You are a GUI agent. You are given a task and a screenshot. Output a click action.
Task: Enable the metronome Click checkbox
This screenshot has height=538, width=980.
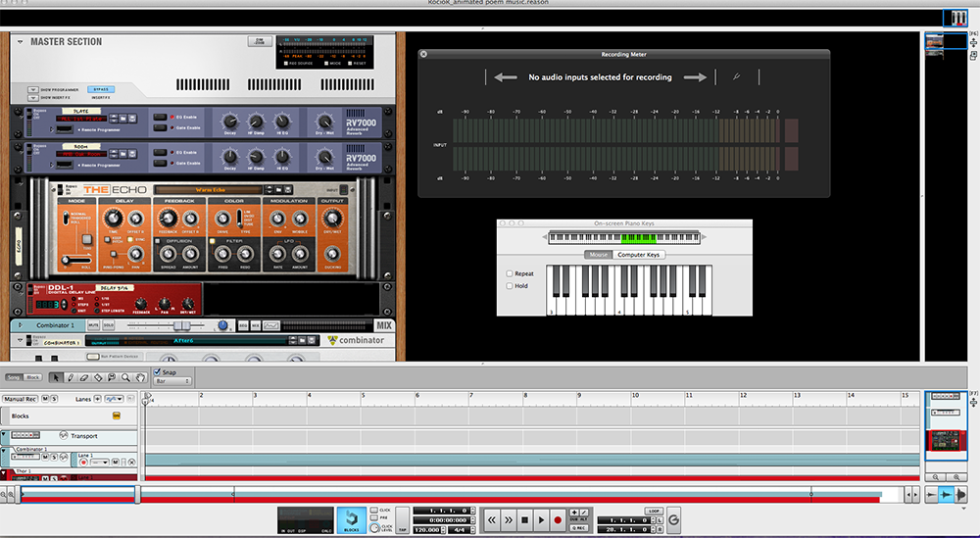(x=373, y=510)
